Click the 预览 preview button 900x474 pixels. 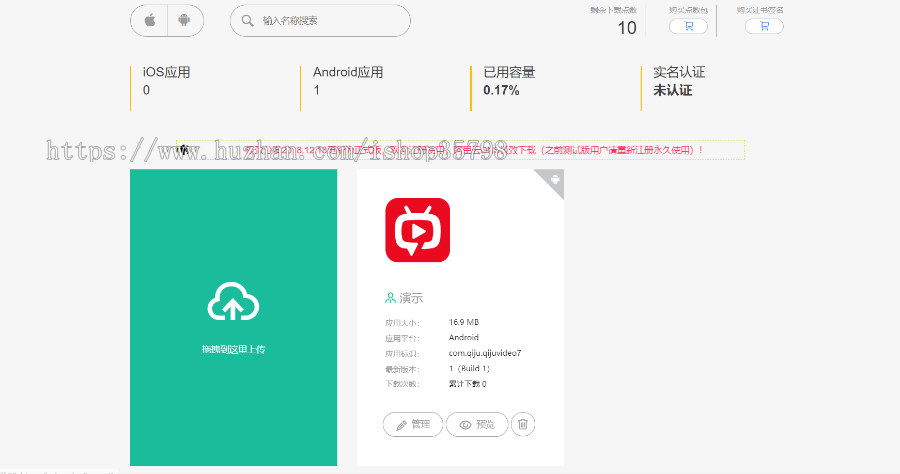pyautogui.click(x=476, y=425)
